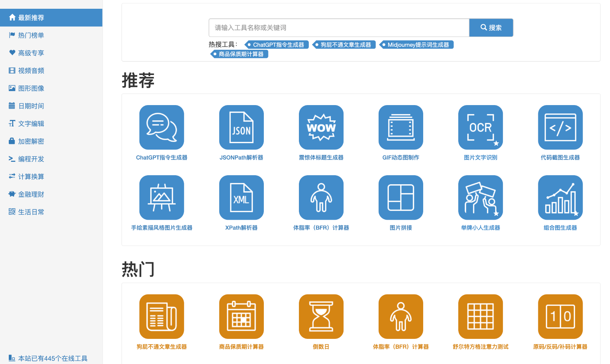Open 手绘素描风格图片生成器

(x=162, y=197)
